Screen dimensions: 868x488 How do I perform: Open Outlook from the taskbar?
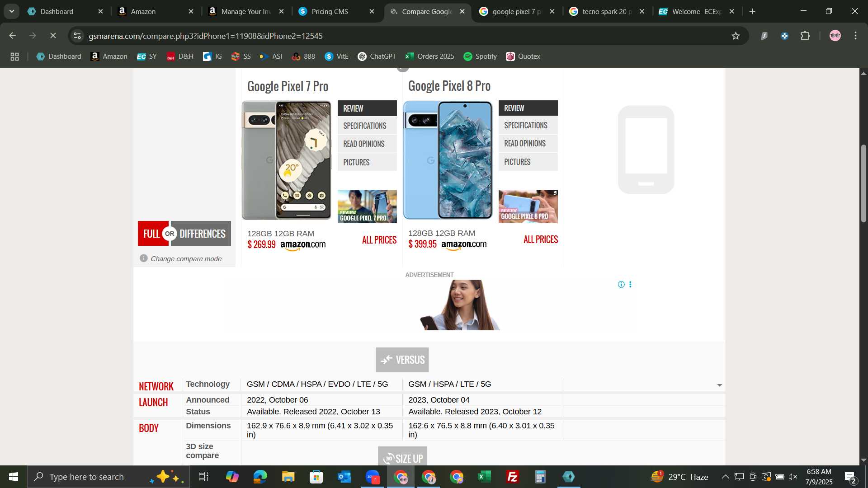(x=344, y=477)
